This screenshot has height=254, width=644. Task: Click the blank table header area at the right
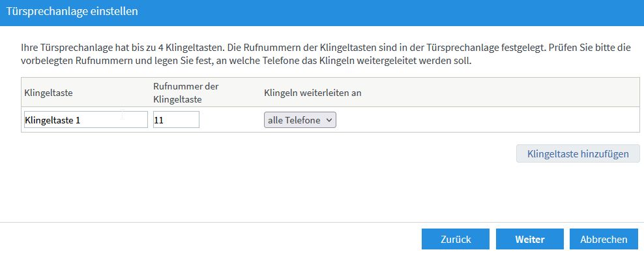pos(501,93)
